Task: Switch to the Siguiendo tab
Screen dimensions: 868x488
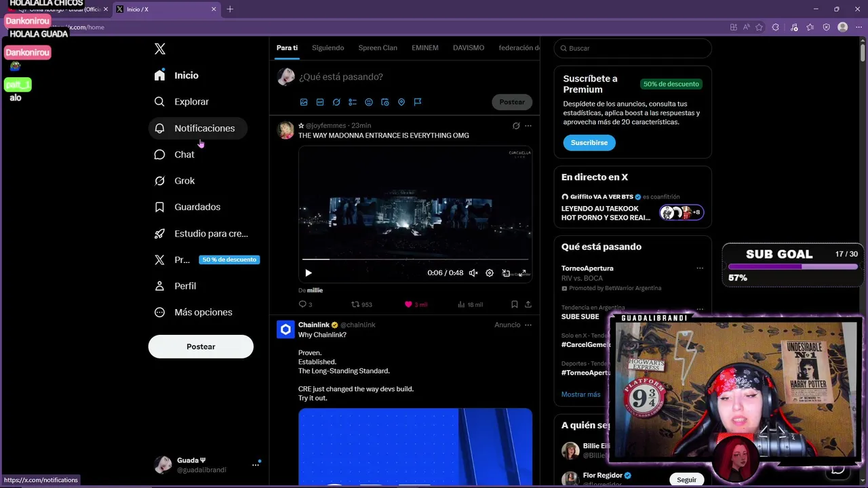Action: [x=328, y=48]
